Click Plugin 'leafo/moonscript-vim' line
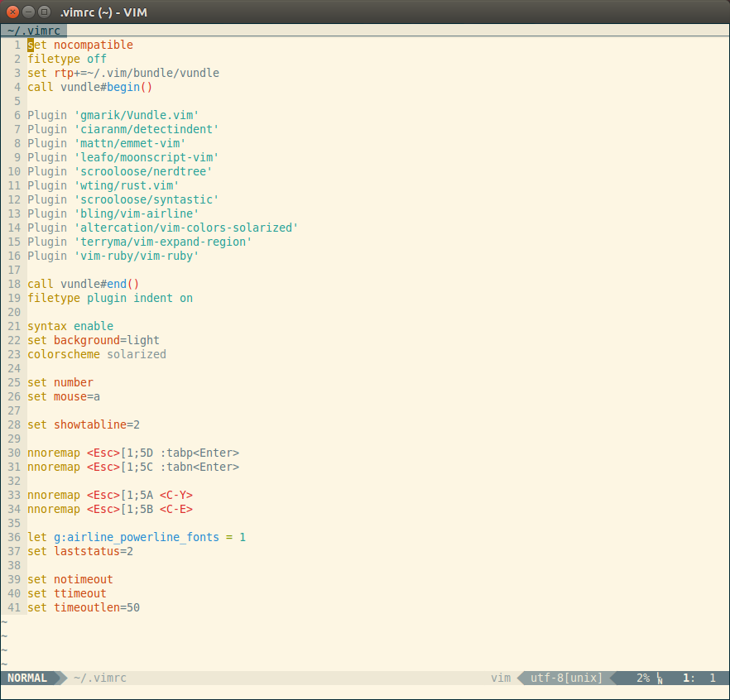The height and width of the screenshot is (700, 730). [122, 157]
